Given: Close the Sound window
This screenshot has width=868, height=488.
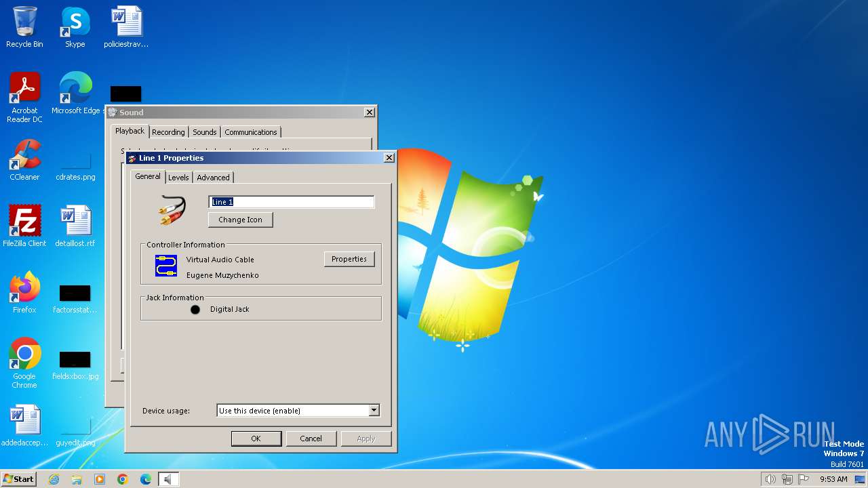Looking at the screenshot, I should 370,113.
